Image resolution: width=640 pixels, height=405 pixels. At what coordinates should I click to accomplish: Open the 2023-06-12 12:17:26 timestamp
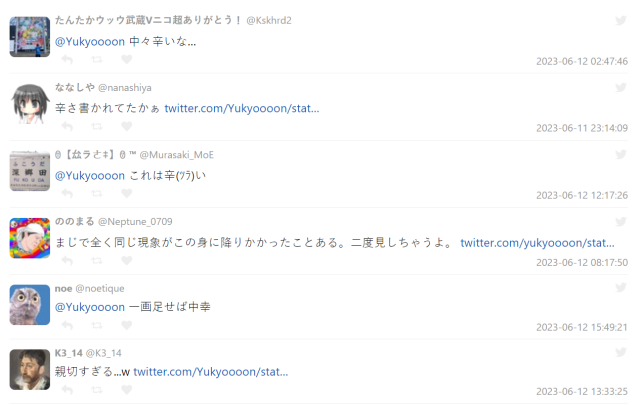click(582, 196)
